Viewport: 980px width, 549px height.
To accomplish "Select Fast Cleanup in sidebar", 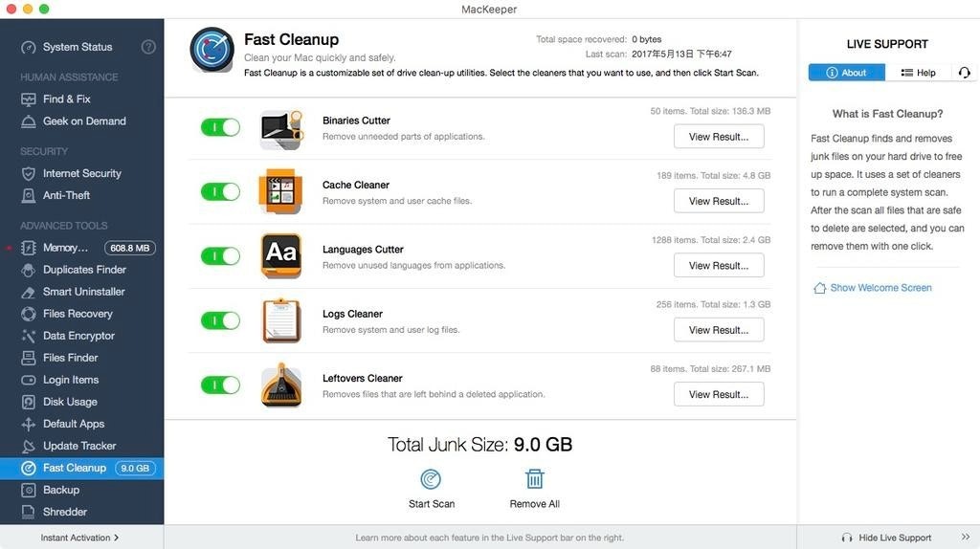I will pyautogui.click(x=82, y=468).
